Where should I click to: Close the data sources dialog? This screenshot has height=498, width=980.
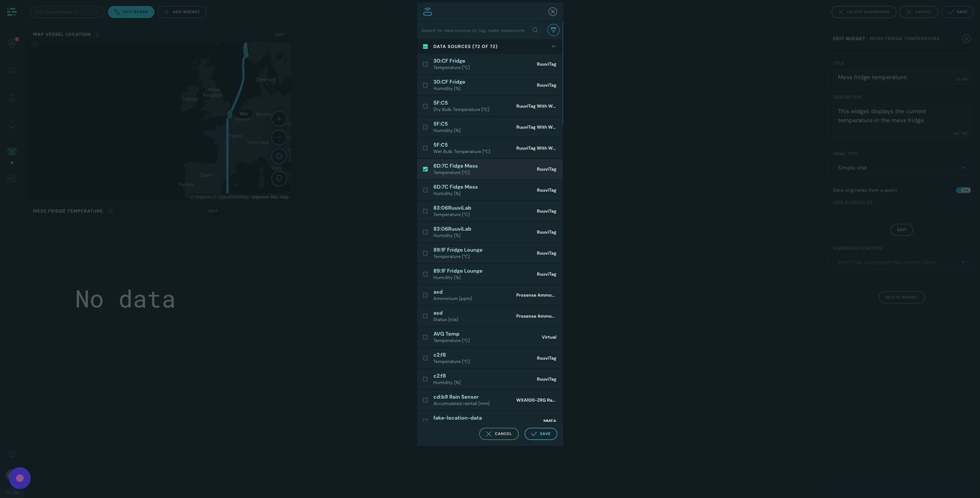point(552,12)
